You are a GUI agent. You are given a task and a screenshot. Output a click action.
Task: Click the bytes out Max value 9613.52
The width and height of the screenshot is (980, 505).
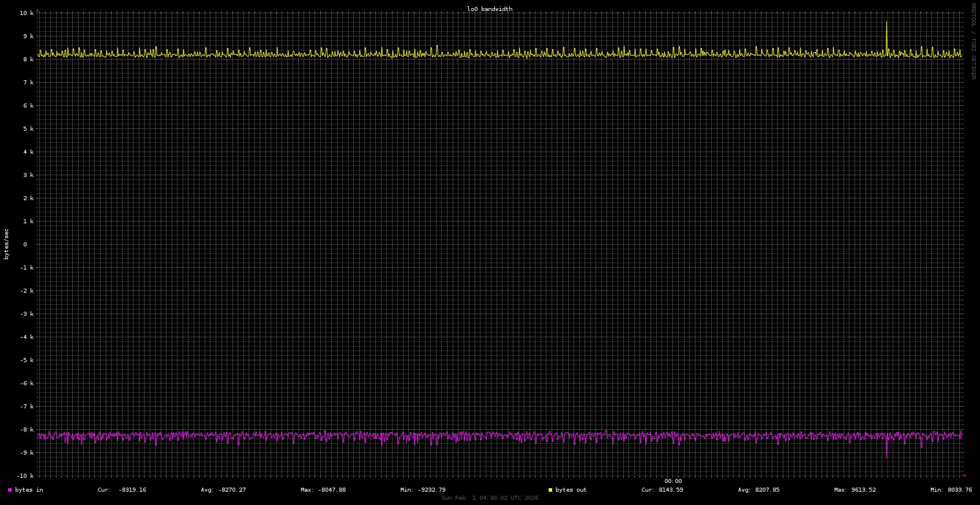pos(862,490)
